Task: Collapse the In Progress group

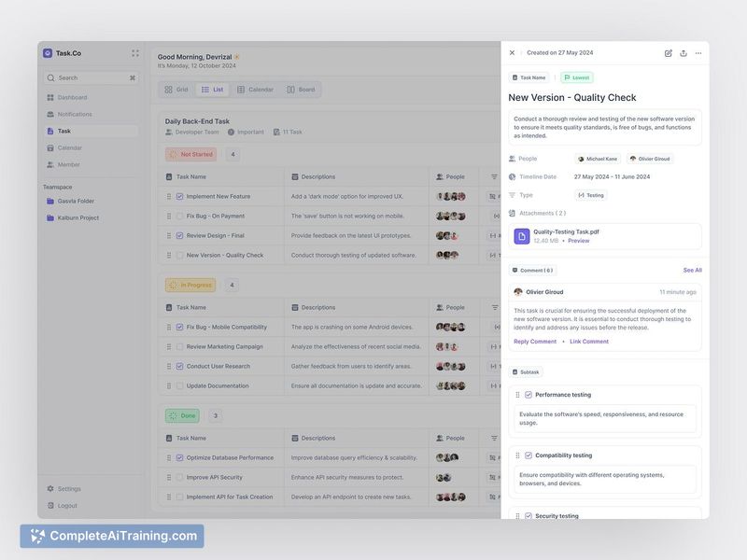Action: pos(190,286)
